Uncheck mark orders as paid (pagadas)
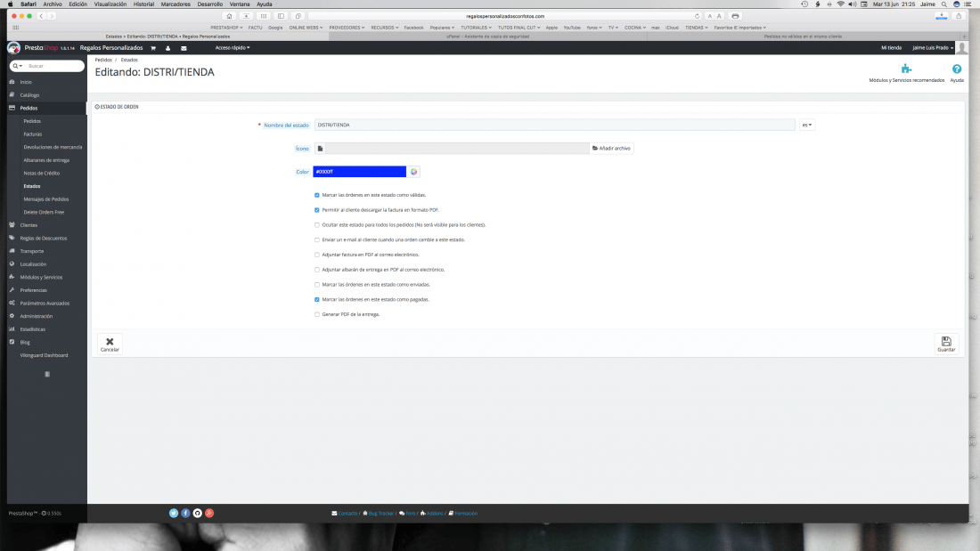 click(x=317, y=300)
